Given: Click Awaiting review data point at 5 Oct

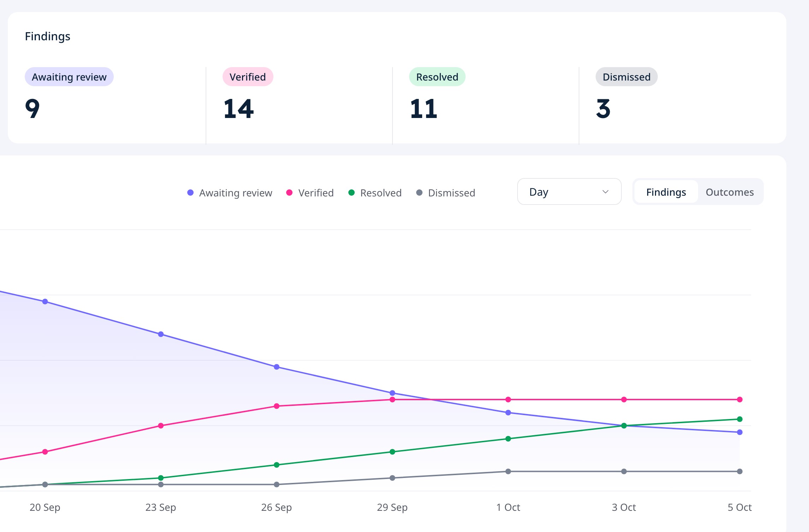Looking at the screenshot, I should tap(740, 432).
